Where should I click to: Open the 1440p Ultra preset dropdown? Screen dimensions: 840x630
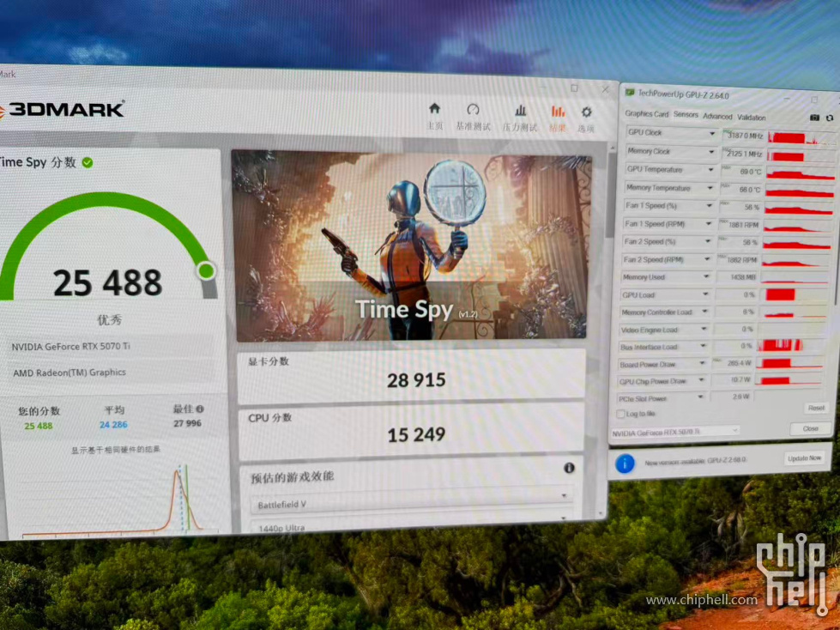tap(412, 525)
